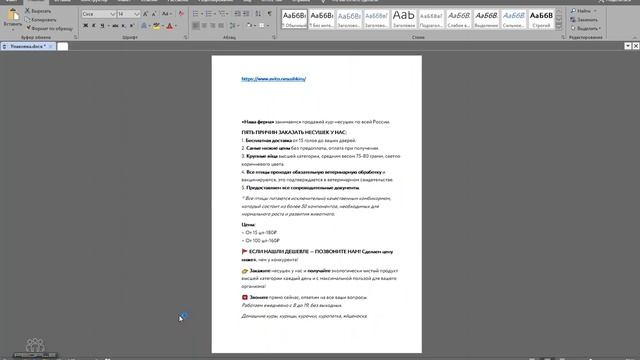Toggle align left for paragraph
The height and width of the screenshot is (360, 640).
pos(196,26)
